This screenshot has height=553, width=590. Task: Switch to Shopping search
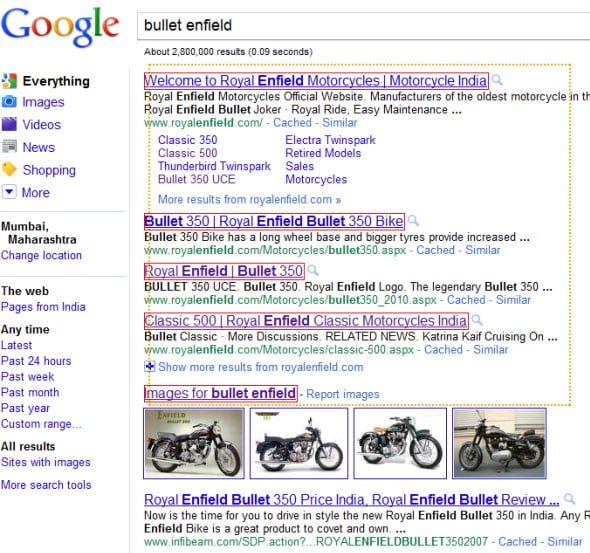49,170
